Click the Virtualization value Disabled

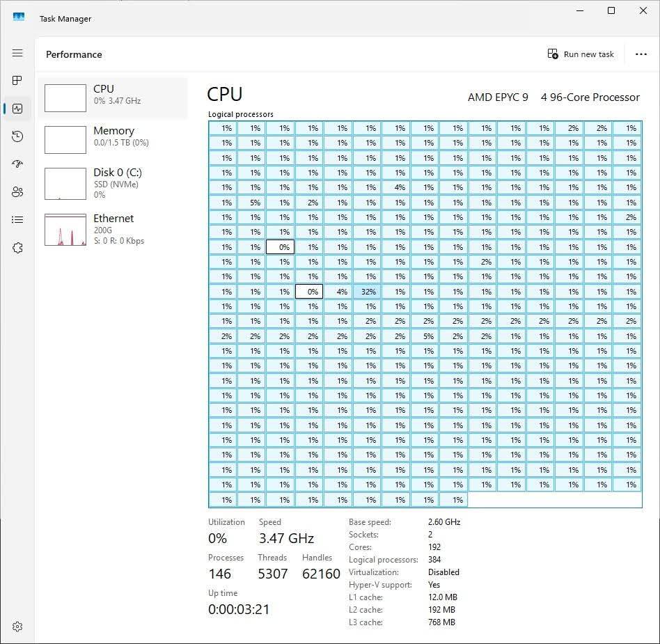pyautogui.click(x=443, y=572)
